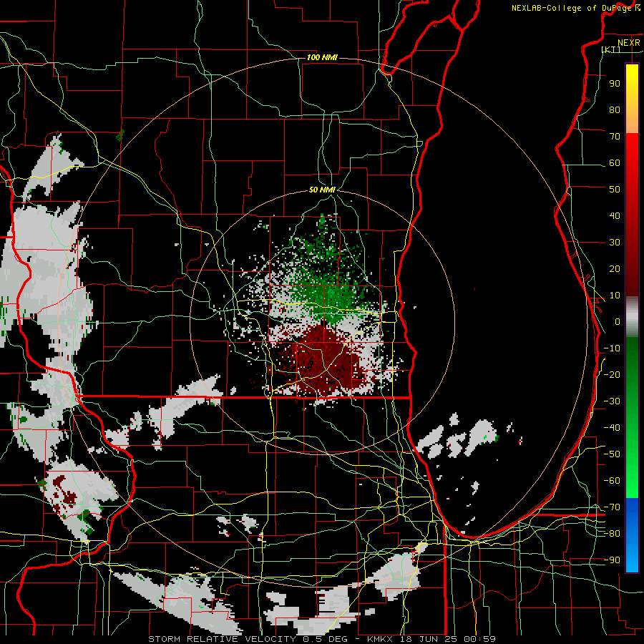The width and height of the screenshot is (644, 644).
Task: Select the -40 knot scale label
Action: pos(612,428)
